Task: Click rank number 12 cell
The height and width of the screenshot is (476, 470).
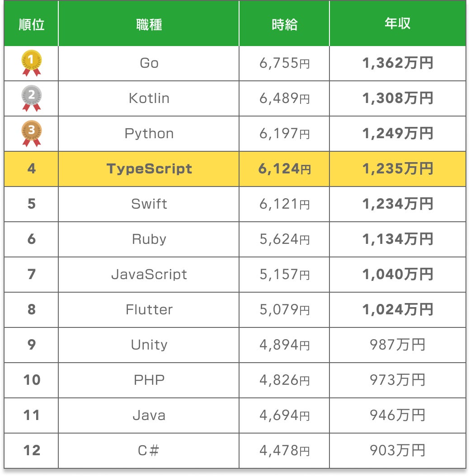Action: click(x=32, y=451)
